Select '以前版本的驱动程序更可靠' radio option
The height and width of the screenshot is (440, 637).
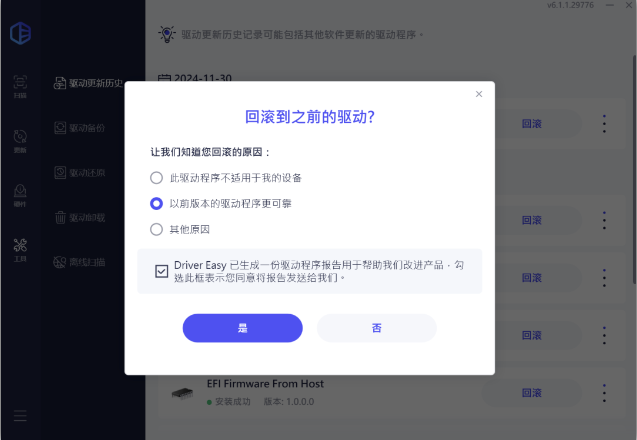pyautogui.click(x=156, y=203)
